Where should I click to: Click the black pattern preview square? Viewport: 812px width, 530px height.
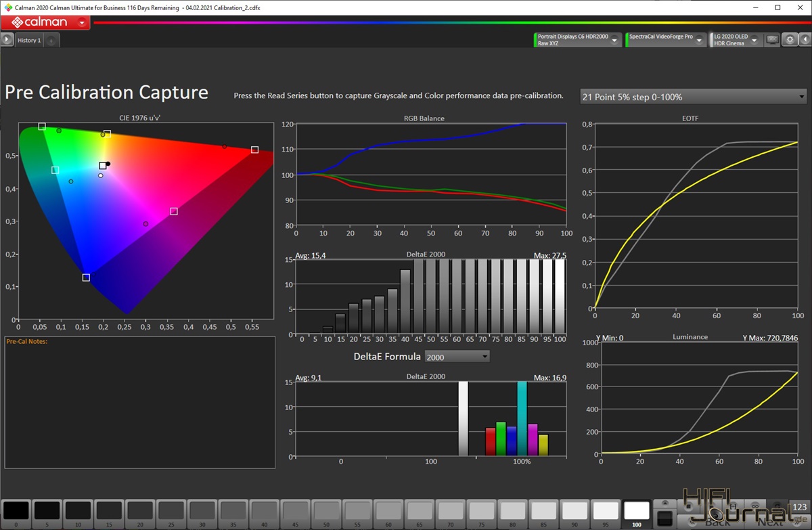(664, 518)
